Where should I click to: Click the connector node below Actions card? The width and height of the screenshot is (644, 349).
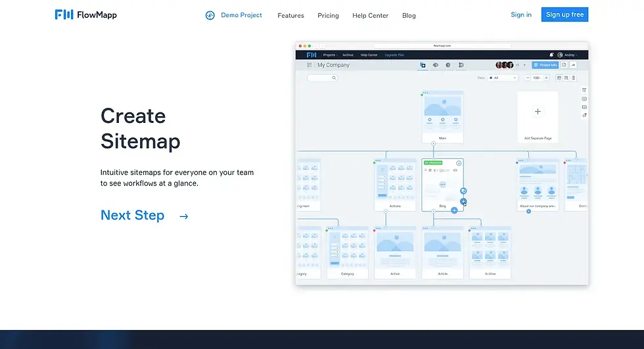[386, 212]
